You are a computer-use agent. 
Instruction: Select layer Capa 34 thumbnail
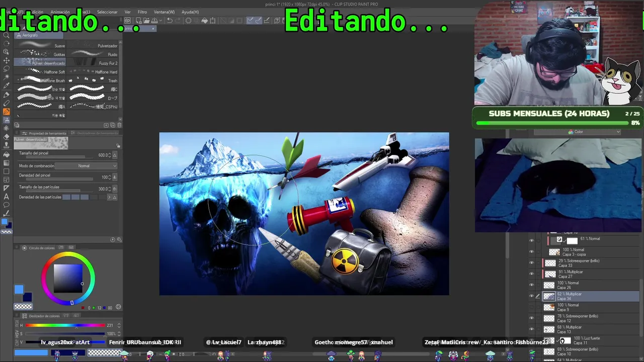click(549, 296)
